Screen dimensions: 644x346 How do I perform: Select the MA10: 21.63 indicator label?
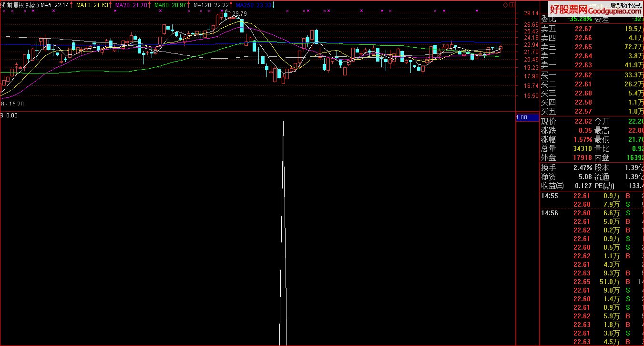(x=93, y=5)
